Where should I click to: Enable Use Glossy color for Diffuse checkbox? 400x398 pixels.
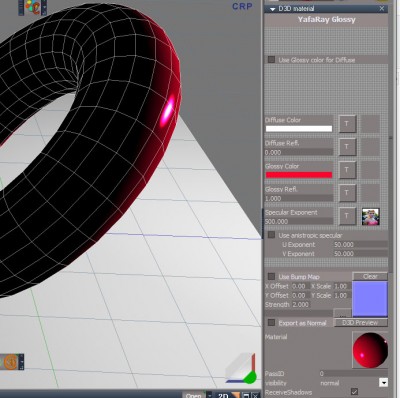(271, 60)
